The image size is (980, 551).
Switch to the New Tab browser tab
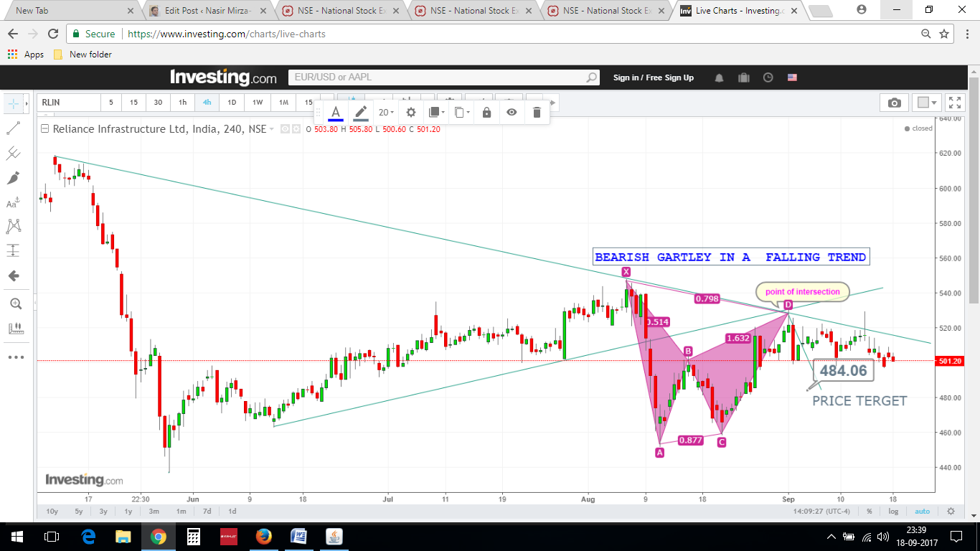72,11
